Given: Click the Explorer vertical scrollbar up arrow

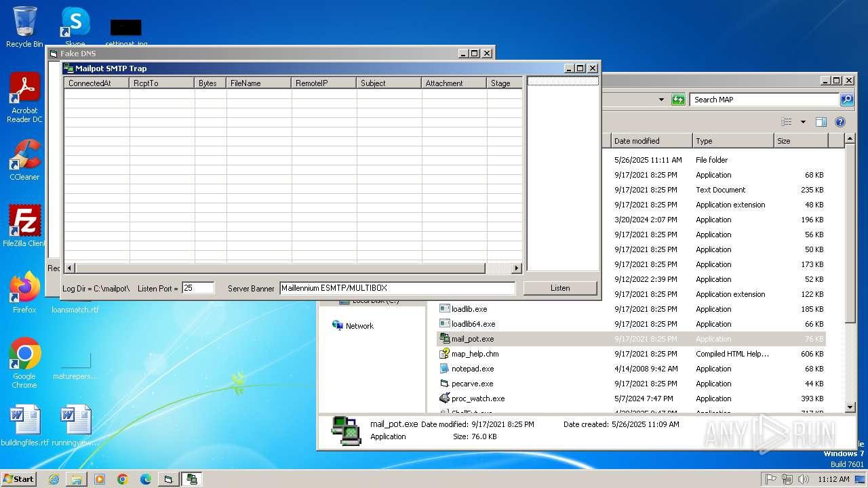Looking at the screenshot, I should (851, 140).
